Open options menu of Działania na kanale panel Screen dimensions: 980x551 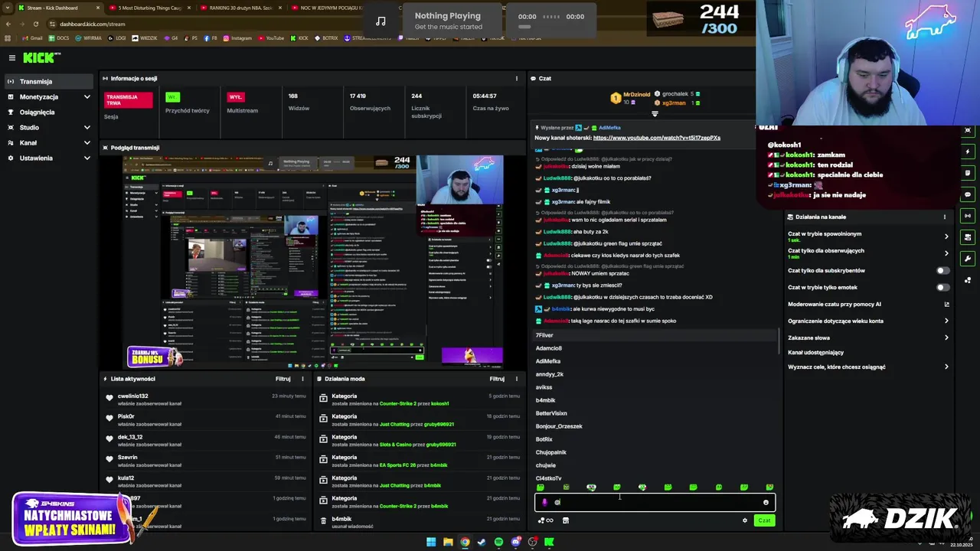coord(944,217)
